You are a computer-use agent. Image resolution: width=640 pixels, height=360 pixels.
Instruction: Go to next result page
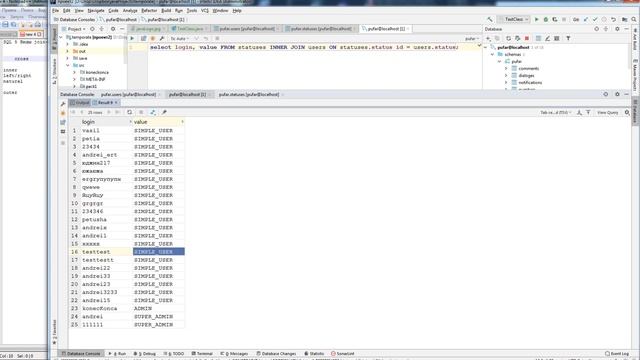tap(109, 112)
